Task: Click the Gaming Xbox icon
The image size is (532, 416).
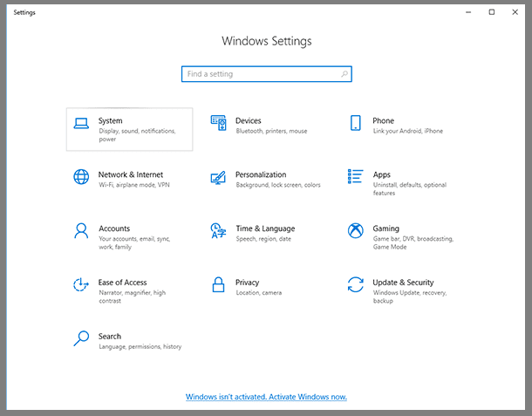Action: click(x=355, y=231)
